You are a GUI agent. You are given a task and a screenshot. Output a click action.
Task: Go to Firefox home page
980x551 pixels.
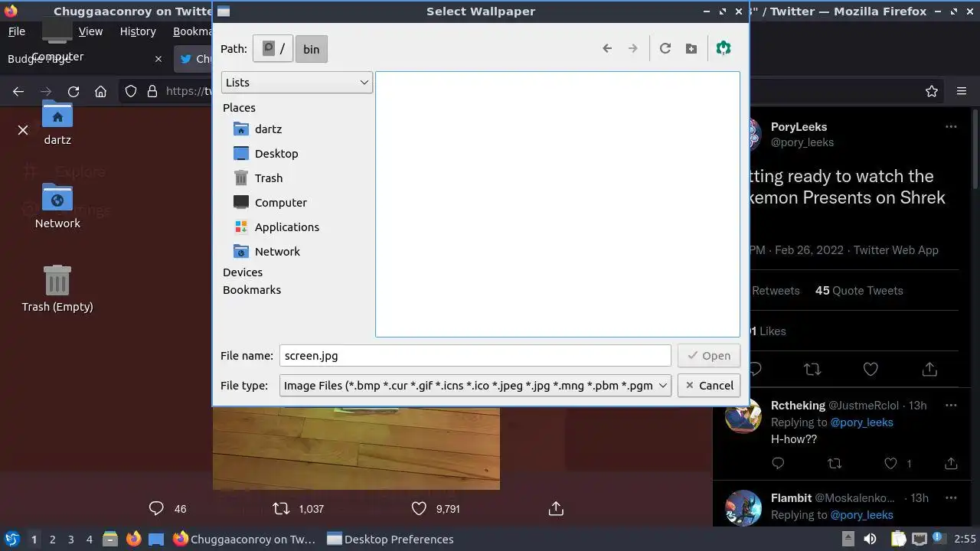coord(100,91)
